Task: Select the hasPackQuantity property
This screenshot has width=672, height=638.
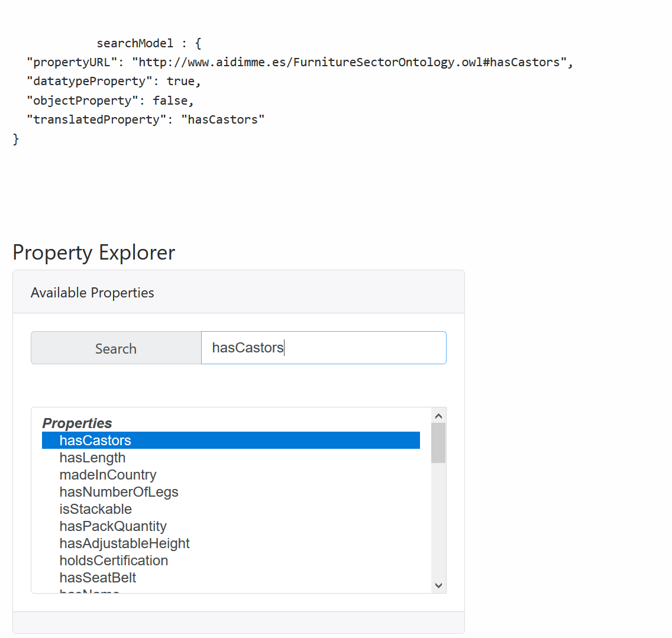Action: [113, 526]
